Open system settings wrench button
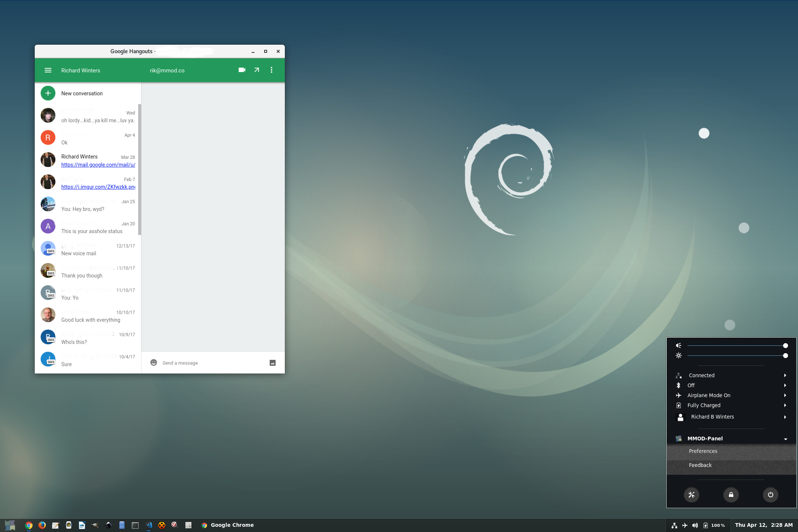Screen dimensions: 798x532 [692, 495]
